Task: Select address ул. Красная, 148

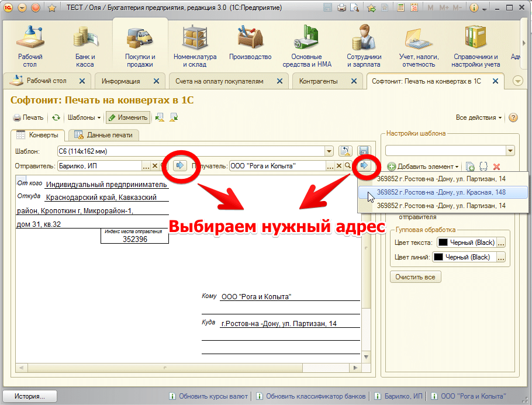Action: (441, 192)
